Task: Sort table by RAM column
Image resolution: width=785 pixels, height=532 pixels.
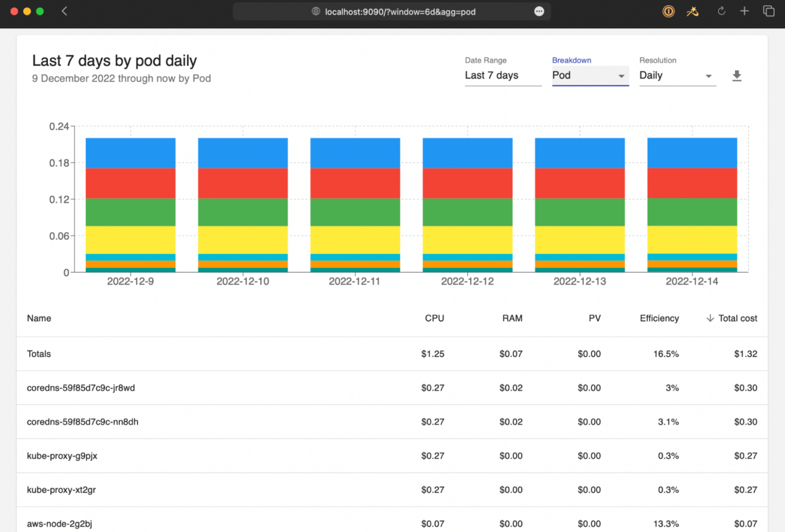Action: [x=512, y=318]
